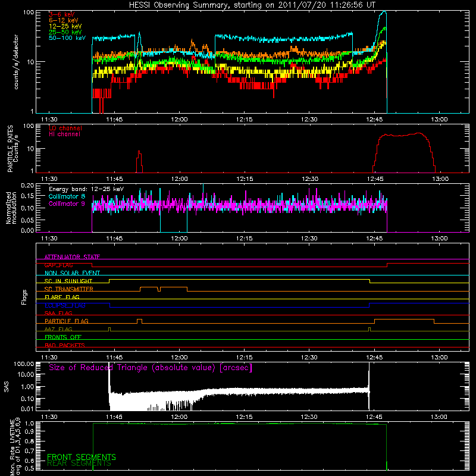The height and width of the screenshot is (476, 476).
Task: Click the REAR SEGMENTS legend label
Action: click(x=79, y=464)
